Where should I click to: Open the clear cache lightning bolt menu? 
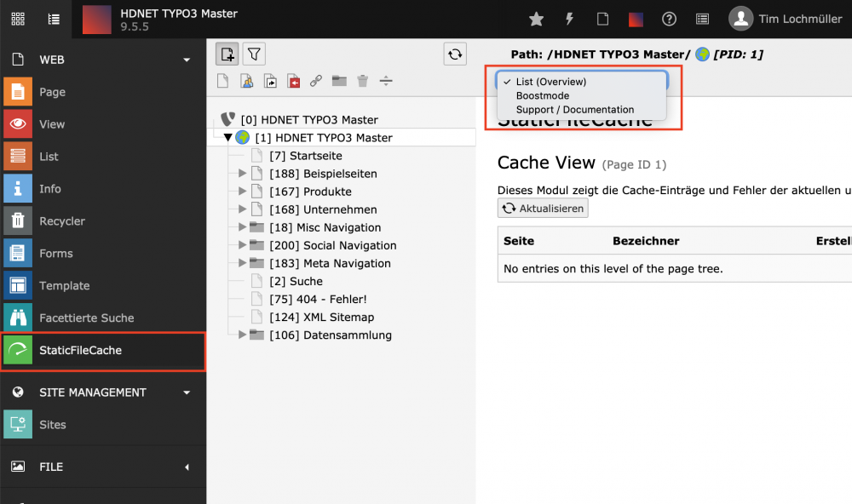pyautogui.click(x=569, y=19)
